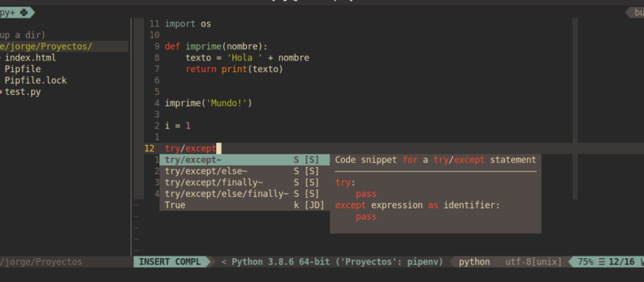Screen dimensions: 644x282
Task: Click the 'python' filetype status segment
Action: [474, 262]
